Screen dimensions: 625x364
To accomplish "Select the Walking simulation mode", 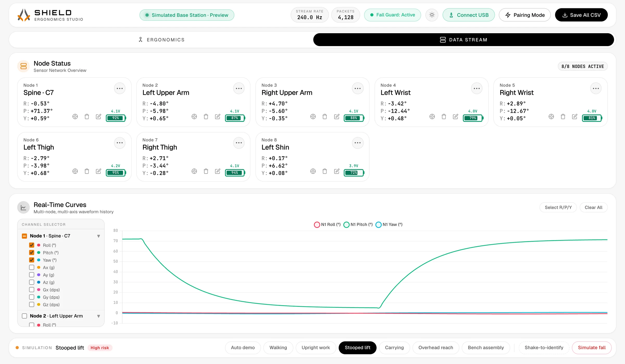I will [x=278, y=348].
